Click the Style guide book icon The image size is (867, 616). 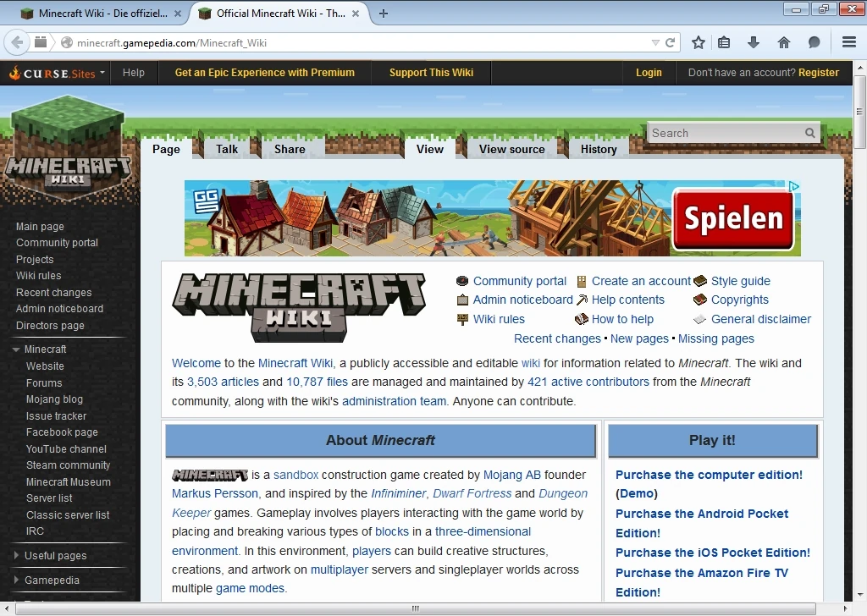pyautogui.click(x=700, y=281)
